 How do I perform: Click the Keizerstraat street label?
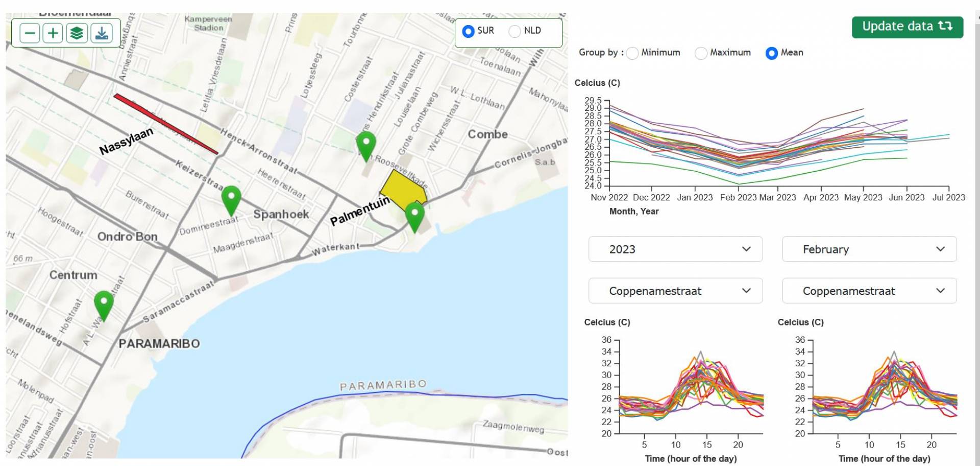click(200, 175)
